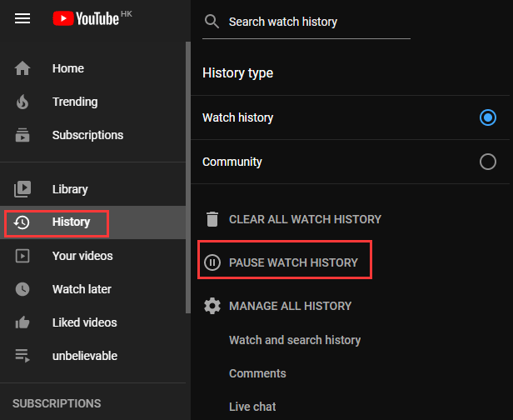Open Watch later playlist label

(82, 289)
